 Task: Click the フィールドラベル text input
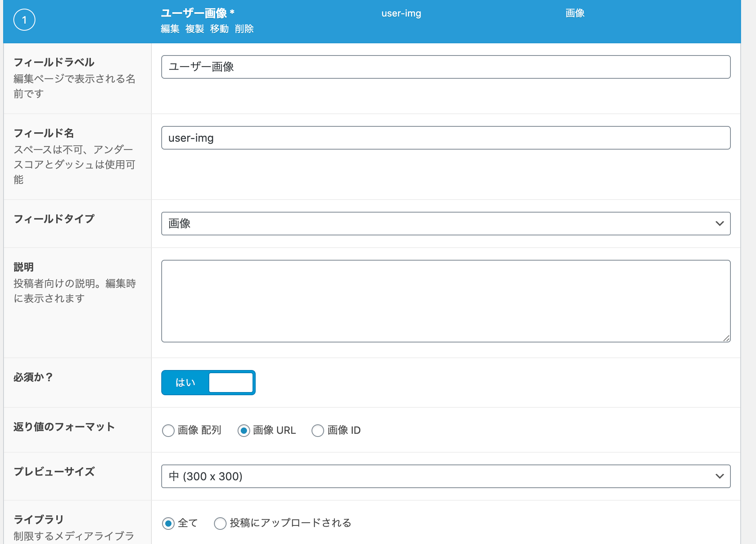(446, 67)
